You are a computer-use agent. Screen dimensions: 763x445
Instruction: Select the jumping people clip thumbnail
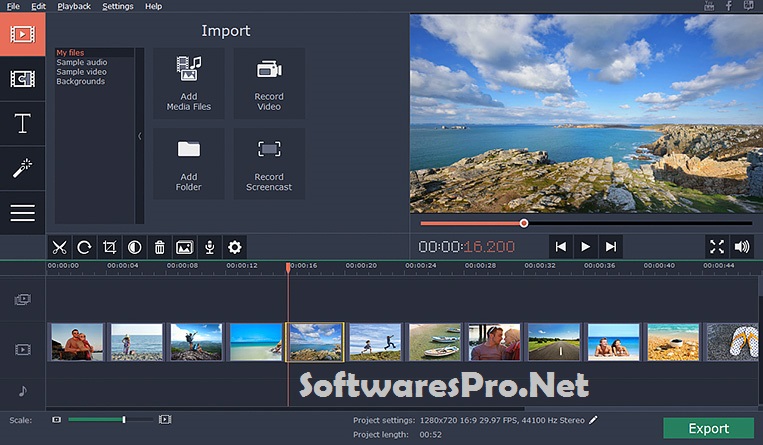pyautogui.click(x=375, y=342)
